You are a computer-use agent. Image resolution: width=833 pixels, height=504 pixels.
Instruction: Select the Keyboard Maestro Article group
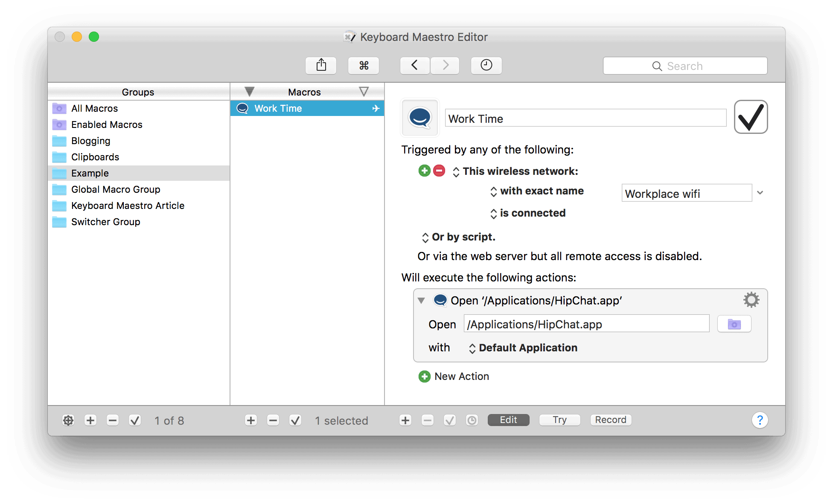139,206
